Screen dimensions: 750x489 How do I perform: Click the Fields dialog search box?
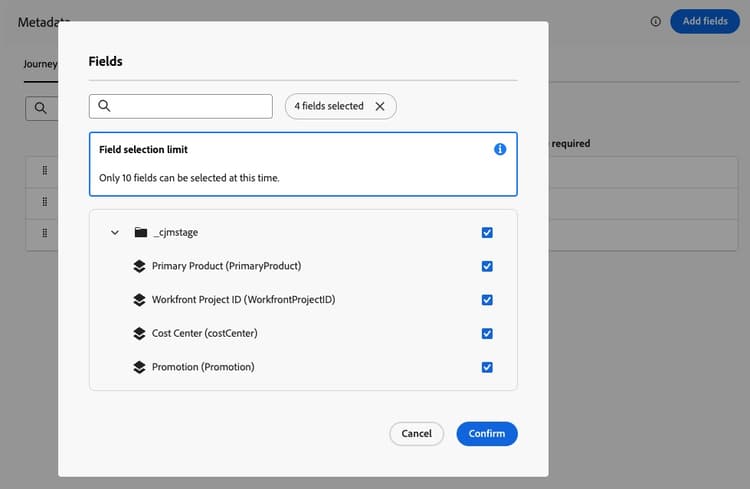point(181,106)
